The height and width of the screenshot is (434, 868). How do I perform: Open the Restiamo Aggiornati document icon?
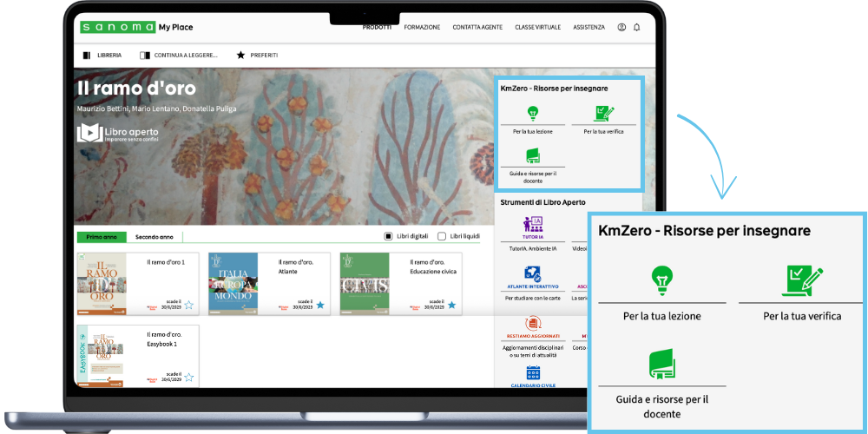pyautogui.click(x=533, y=323)
